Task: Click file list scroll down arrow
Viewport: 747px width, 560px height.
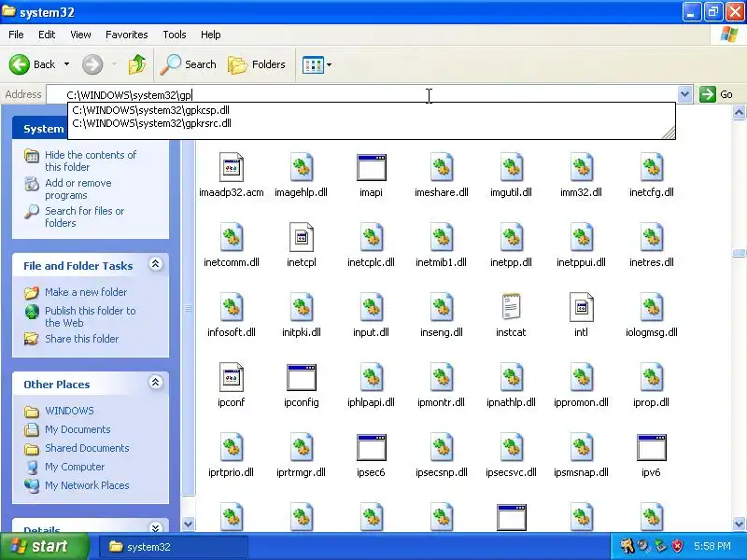Action: pos(739,525)
